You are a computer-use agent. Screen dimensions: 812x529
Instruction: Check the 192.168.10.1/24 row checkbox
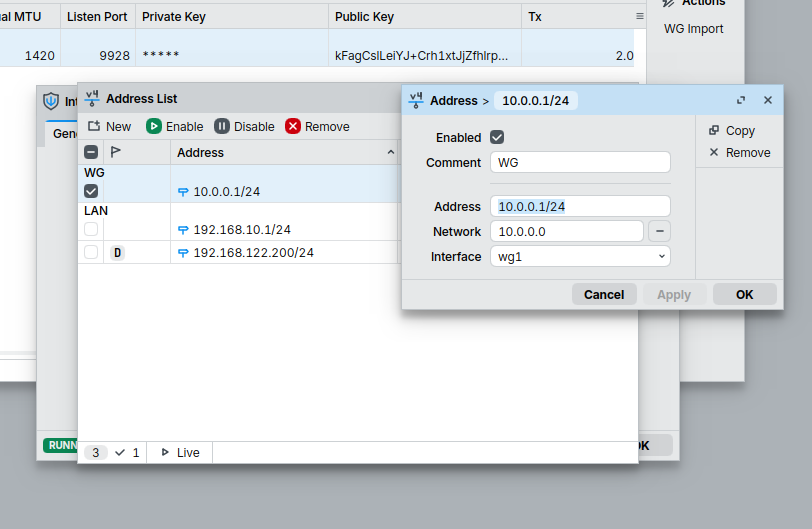point(91,229)
